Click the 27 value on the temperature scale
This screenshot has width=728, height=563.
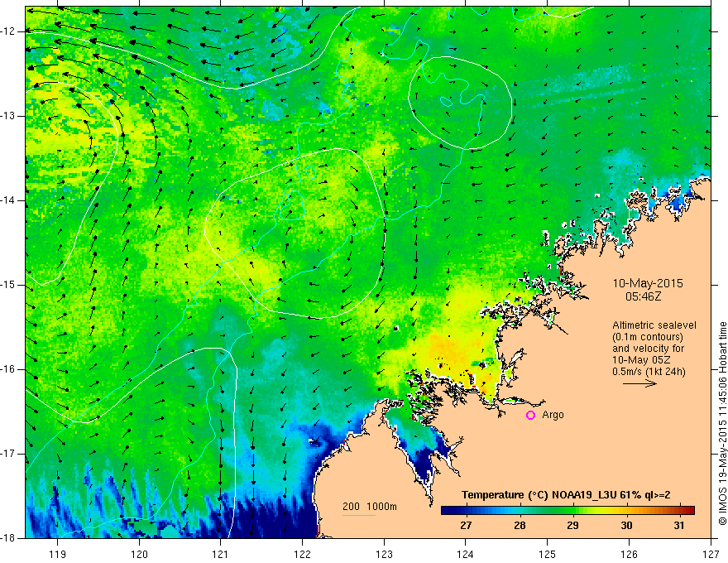pyautogui.click(x=466, y=526)
